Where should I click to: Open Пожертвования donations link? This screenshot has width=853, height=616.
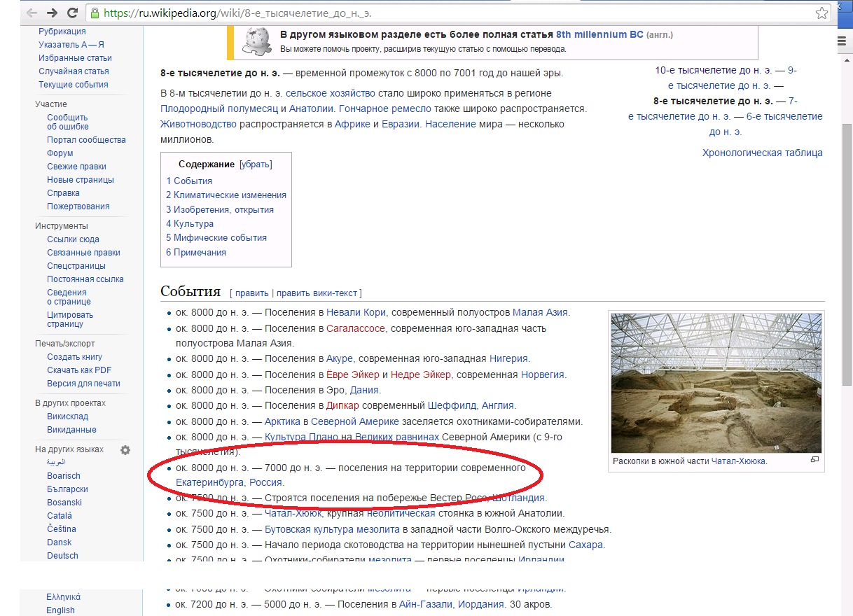(x=78, y=206)
